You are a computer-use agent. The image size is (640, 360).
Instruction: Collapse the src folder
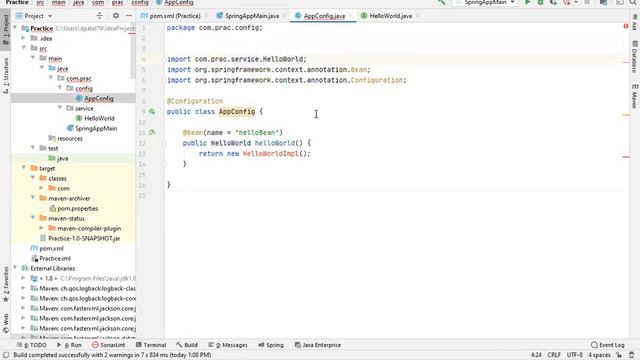tap(24, 48)
